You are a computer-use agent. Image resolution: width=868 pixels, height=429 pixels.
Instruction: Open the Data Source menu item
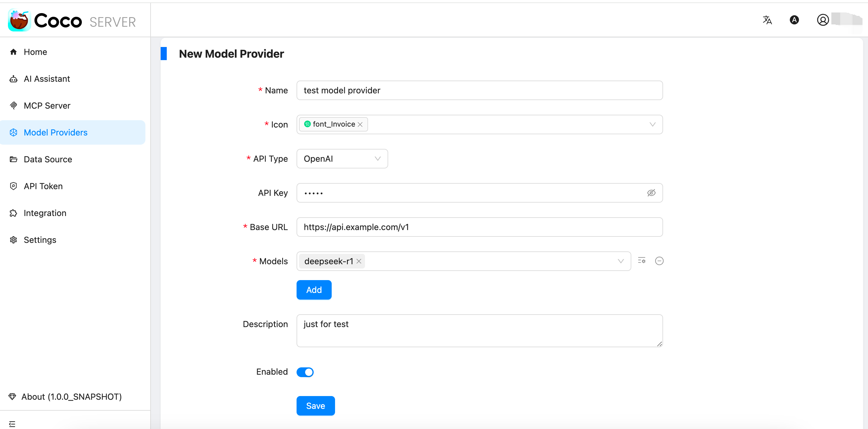click(x=73, y=159)
